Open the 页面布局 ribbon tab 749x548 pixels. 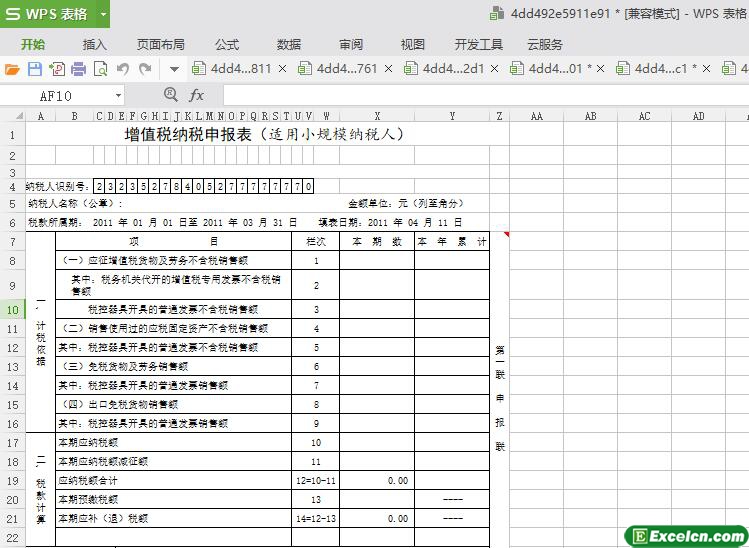160,44
